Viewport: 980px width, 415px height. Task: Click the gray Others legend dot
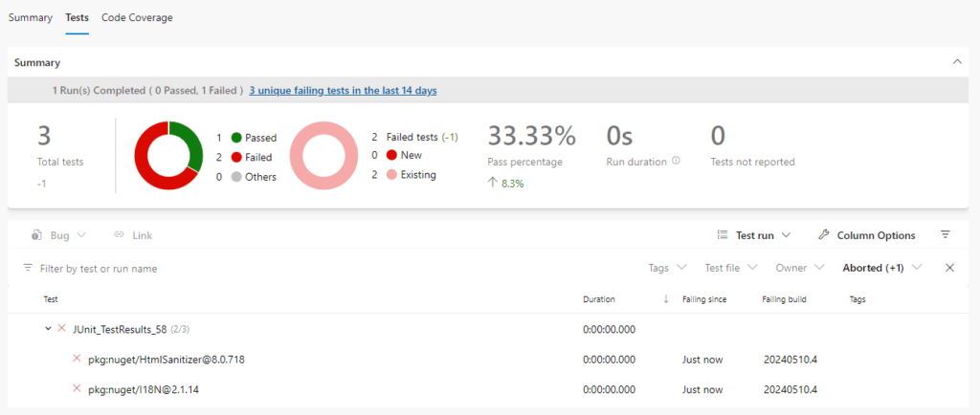tap(236, 177)
